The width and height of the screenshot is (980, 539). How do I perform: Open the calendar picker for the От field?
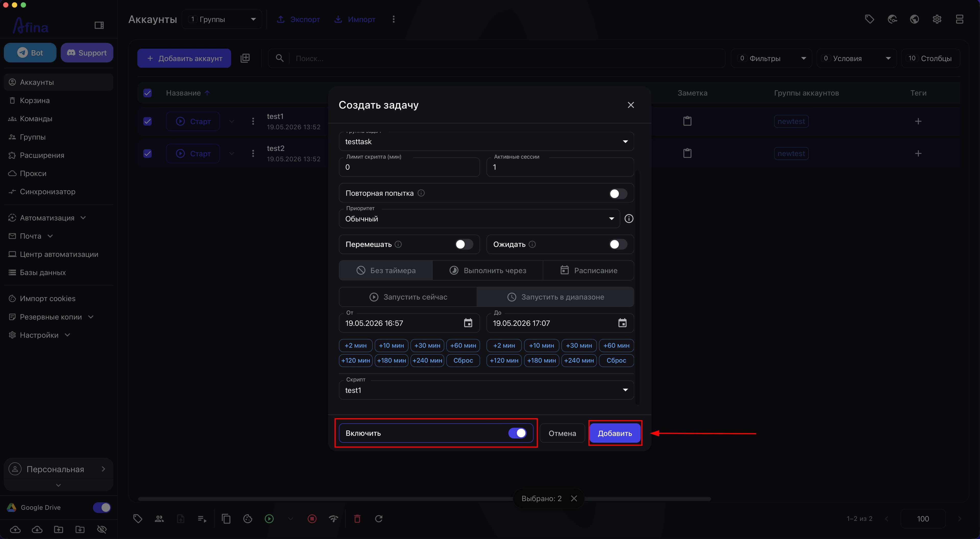tap(468, 323)
